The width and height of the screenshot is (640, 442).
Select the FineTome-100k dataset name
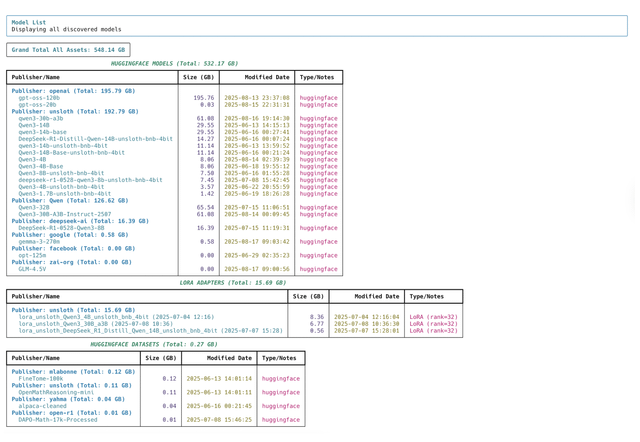tap(41, 379)
